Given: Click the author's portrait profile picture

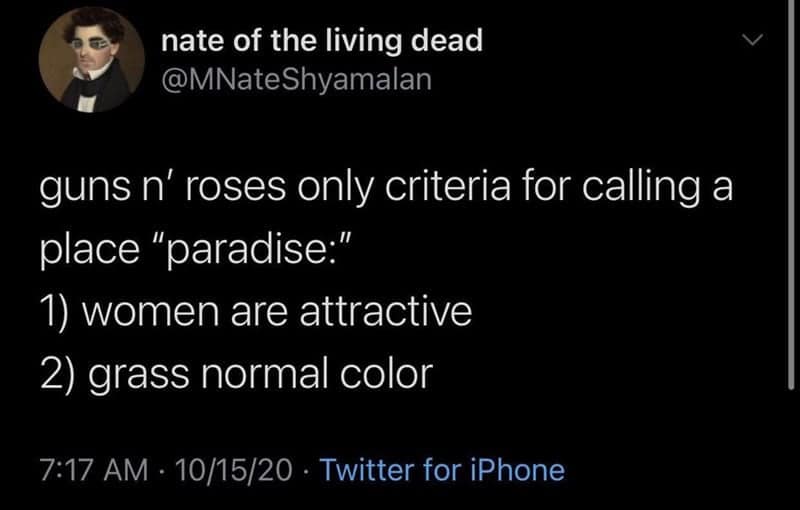Looking at the screenshot, I should tap(85, 65).
